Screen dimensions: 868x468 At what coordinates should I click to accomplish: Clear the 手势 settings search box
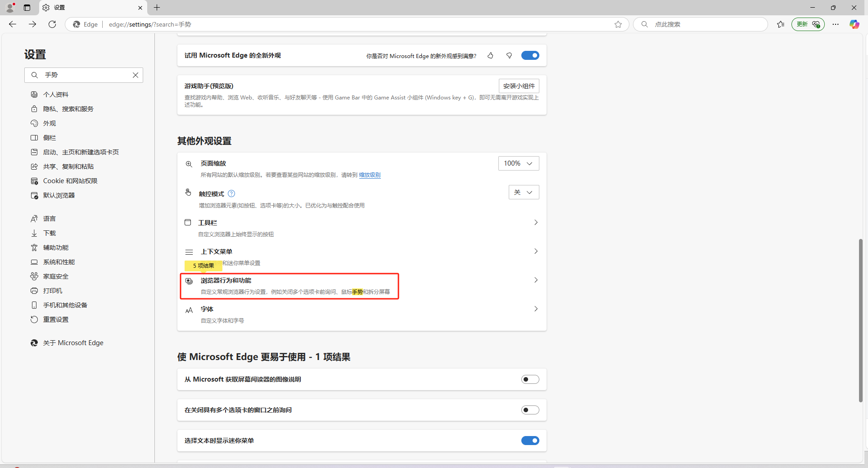[136, 75]
